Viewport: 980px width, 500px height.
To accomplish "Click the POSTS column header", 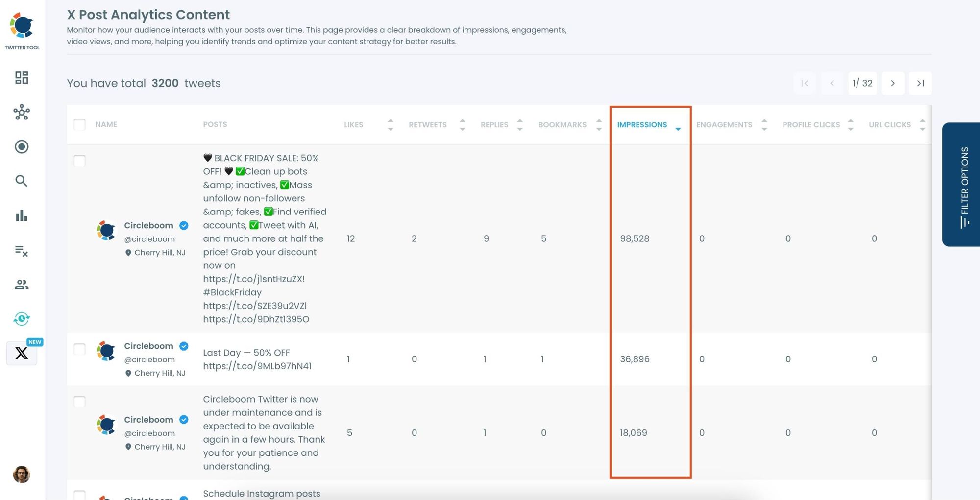I will pyautogui.click(x=215, y=124).
